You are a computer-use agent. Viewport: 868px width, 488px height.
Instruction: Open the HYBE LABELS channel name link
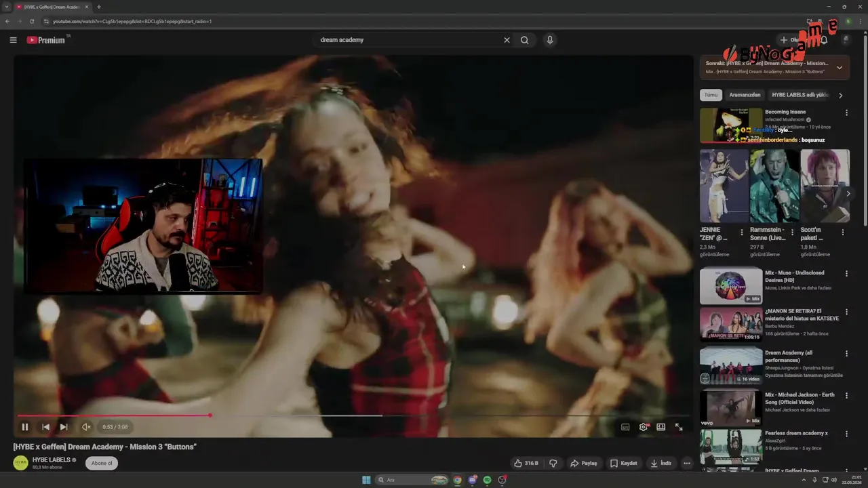coord(52,460)
